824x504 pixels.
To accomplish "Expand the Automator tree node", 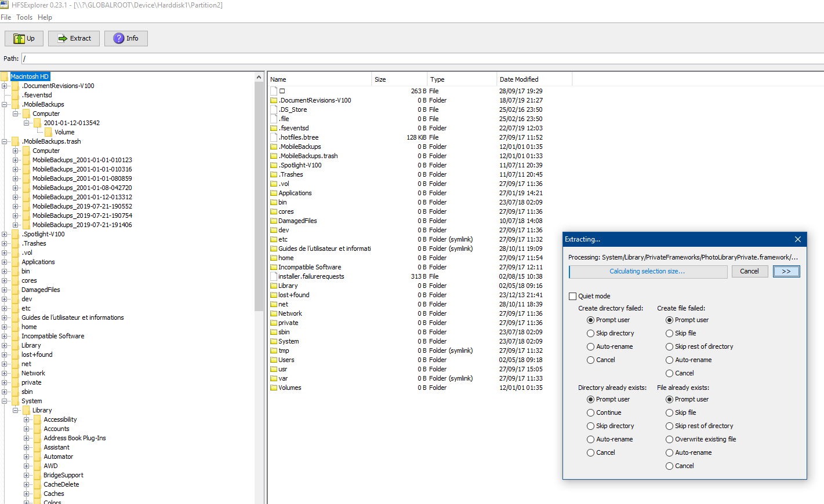I will click(27, 456).
